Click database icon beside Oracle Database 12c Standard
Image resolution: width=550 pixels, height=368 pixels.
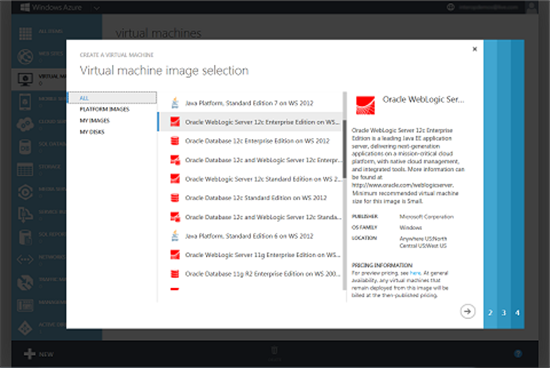(175, 198)
